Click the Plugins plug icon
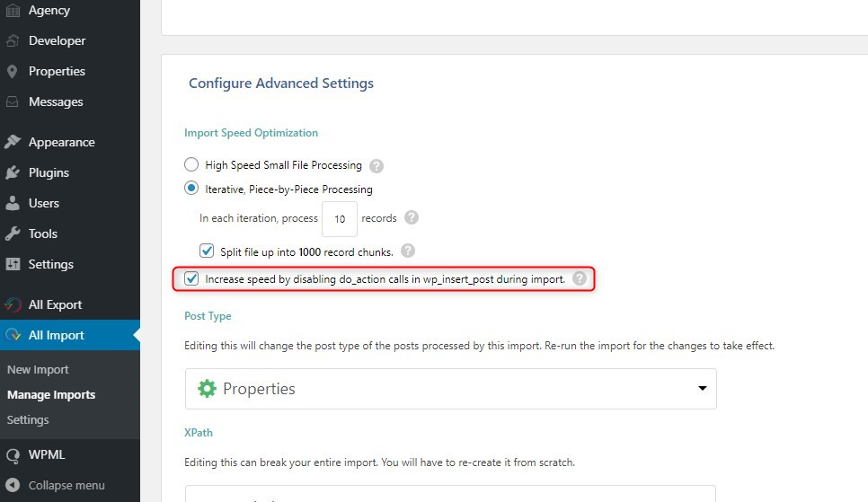868x502 pixels. pyautogui.click(x=13, y=172)
